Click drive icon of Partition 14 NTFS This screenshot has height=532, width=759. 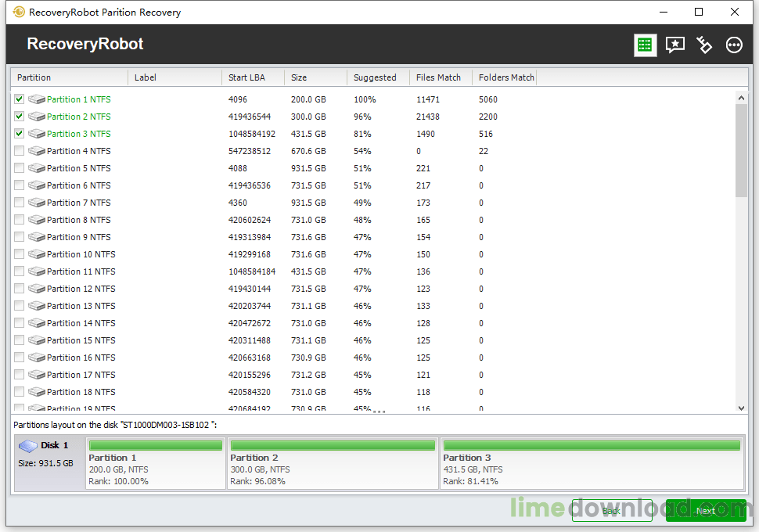point(36,323)
